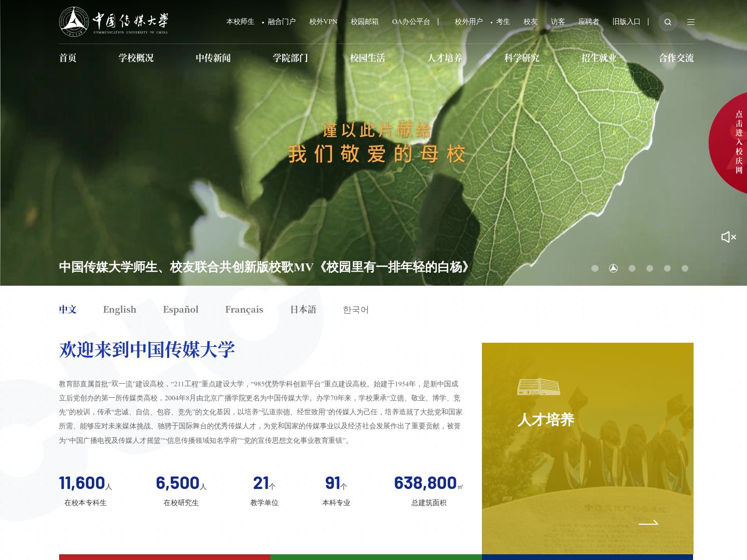Screen dimensions: 747x560
Task: Click the 校友 link
Action: pyautogui.click(x=530, y=22)
